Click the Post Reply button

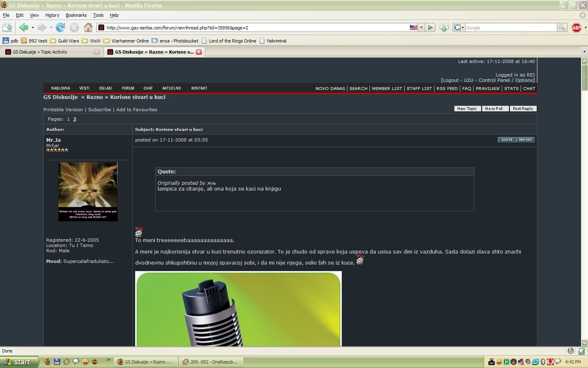pyautogui.click(x=523, y=108)
